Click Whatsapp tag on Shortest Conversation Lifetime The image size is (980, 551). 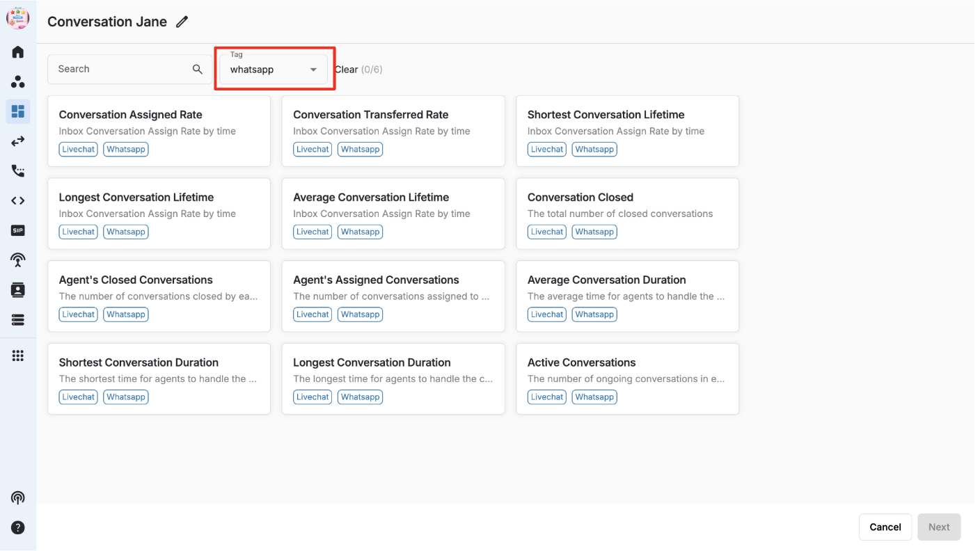(x=594, y=149)
